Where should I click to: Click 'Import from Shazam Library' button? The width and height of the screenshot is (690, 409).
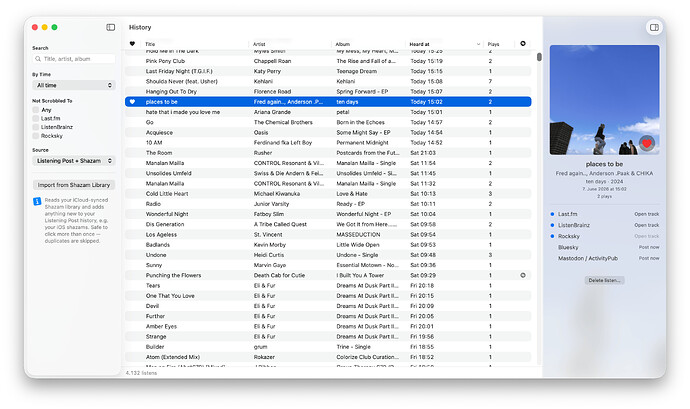point(74,185)
